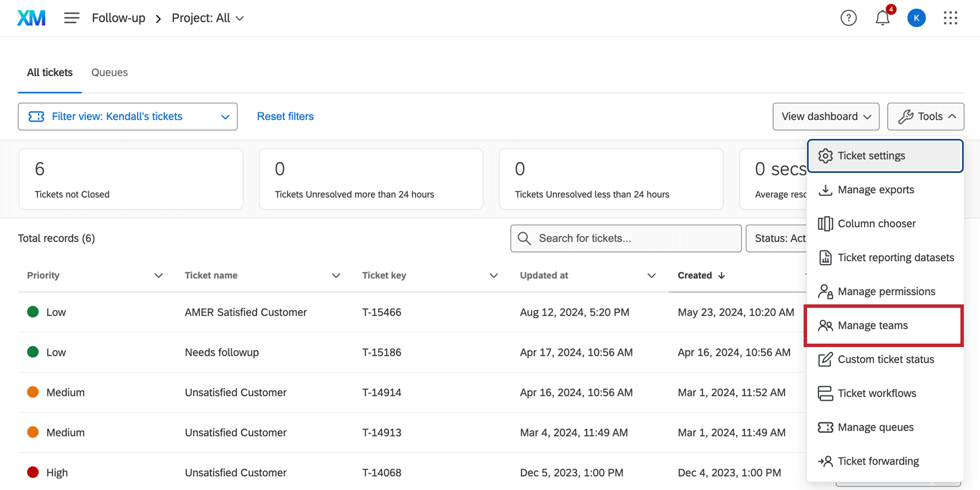
Task: Open the help question mark icon
Action: coord(848,18)
